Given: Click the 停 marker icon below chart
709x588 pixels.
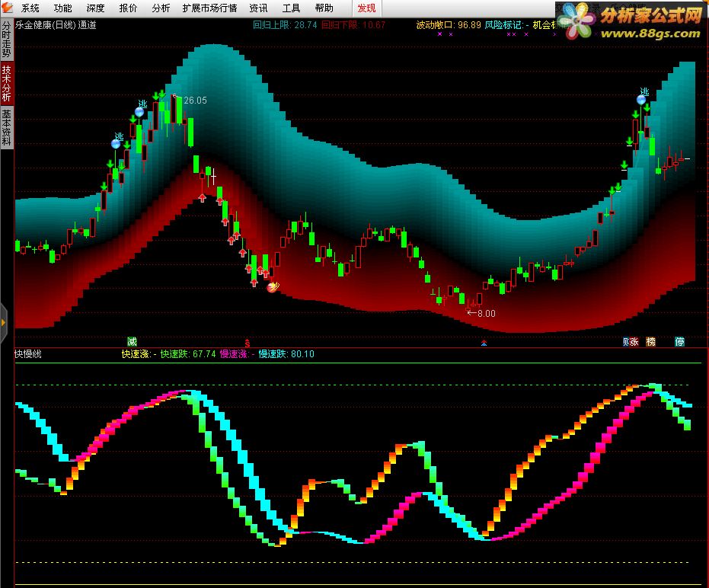Looking at the screenshot, I should pyautogui.click(x=679, y=341).
